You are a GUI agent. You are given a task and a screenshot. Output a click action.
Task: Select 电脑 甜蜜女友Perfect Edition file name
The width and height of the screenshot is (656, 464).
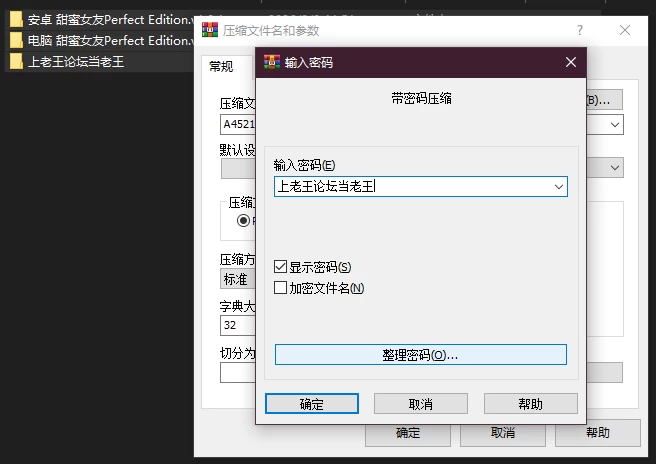coord(111,41)
